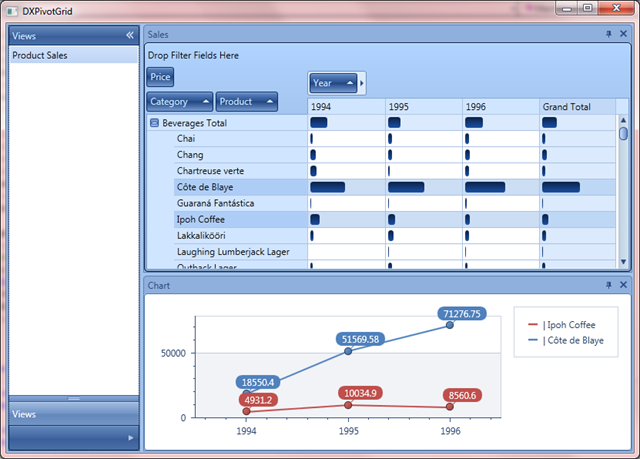Click the 10034.9 chart data label
The image size is (640, 459).
point(360,393)
